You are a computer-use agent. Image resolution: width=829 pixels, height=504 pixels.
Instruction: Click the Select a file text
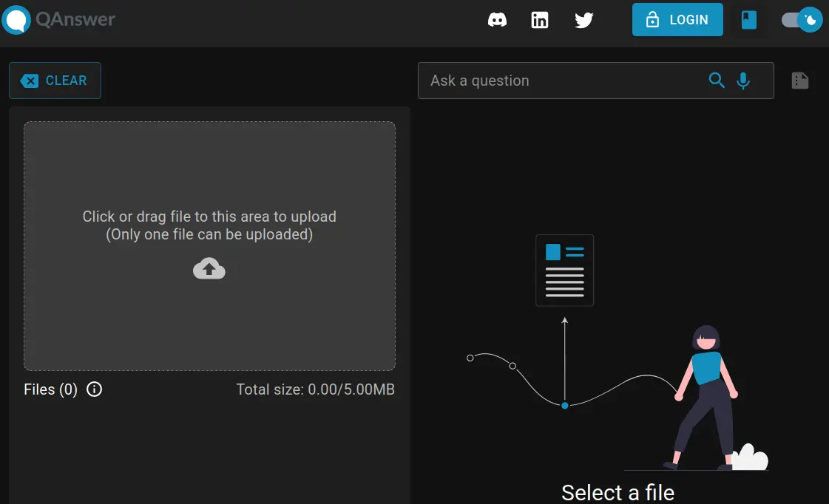pos(617,491)
